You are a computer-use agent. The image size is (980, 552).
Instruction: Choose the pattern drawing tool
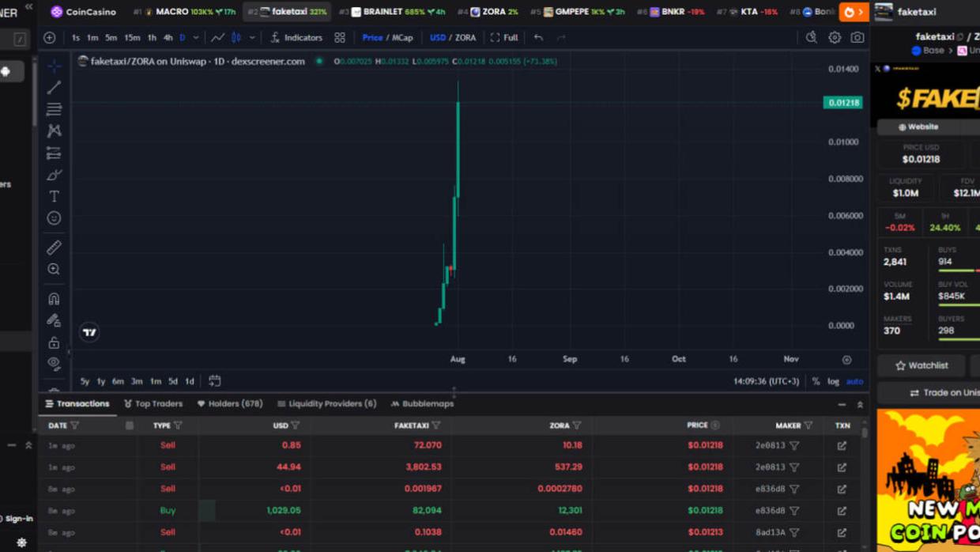(x=54, y=130)
